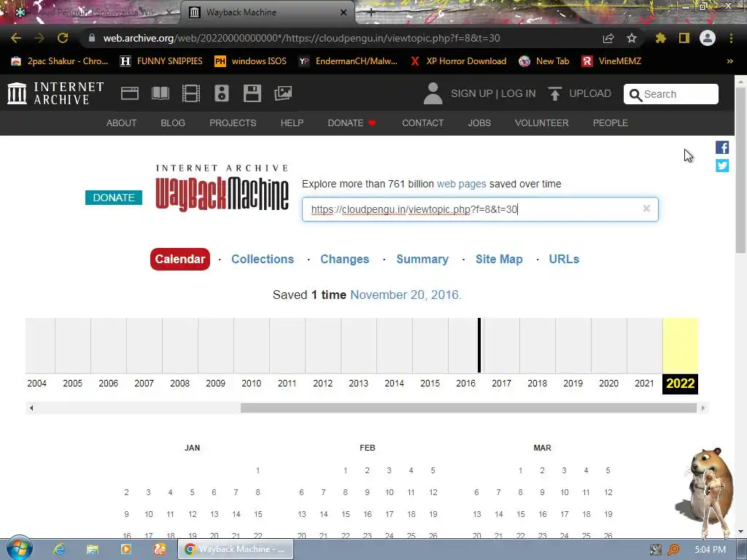This screenshot has width=747, height=560.
Task: Go back with the browser back arrow
Action: [16, 38]
